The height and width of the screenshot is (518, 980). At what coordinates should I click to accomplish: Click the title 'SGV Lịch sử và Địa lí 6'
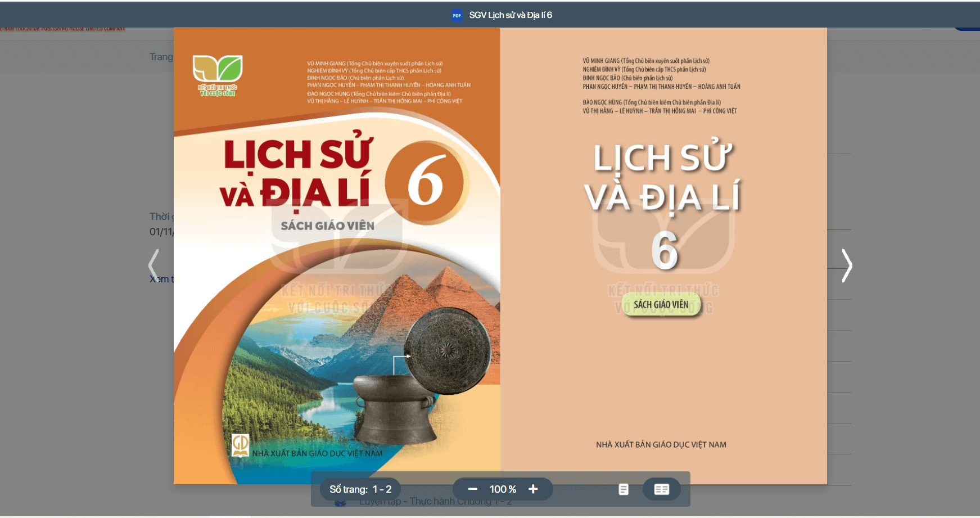point(511,15)
